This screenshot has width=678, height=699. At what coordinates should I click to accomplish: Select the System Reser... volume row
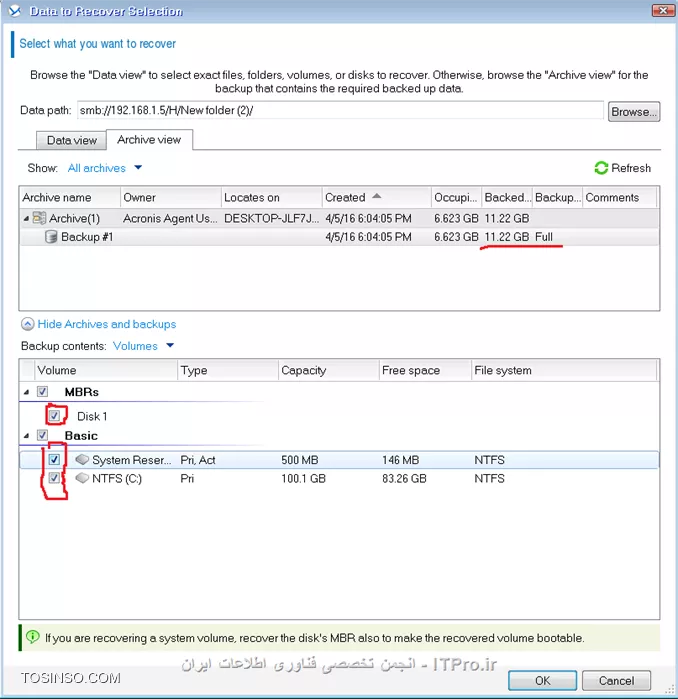[x=339, y=460]
